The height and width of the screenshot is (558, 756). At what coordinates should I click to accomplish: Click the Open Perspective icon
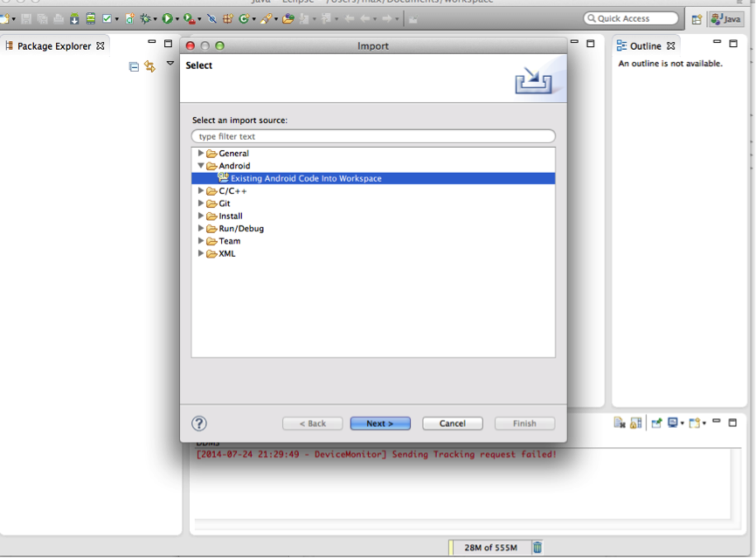coord(697,19)
